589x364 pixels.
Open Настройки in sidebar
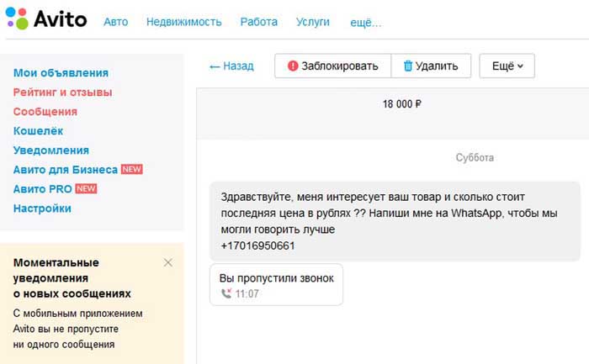click(x=42, y=208)
